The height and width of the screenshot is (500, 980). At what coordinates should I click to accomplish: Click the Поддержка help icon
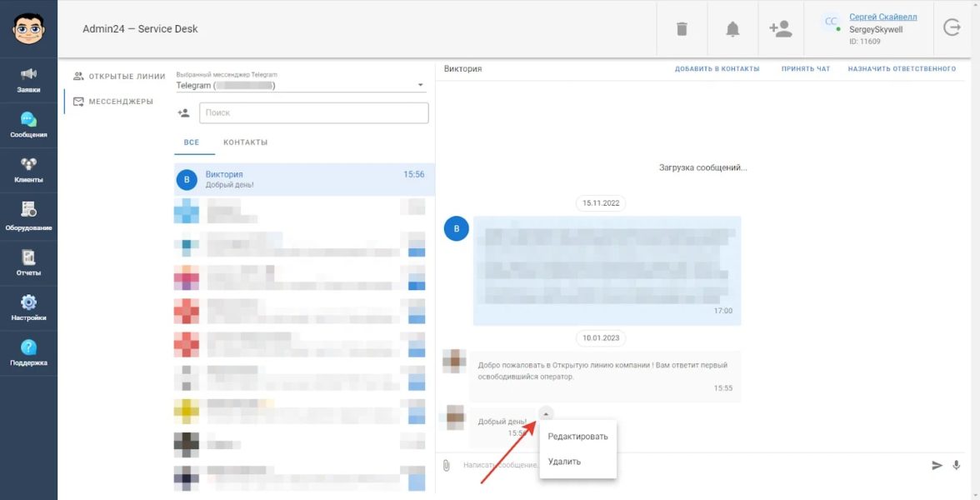pos(28,352)
